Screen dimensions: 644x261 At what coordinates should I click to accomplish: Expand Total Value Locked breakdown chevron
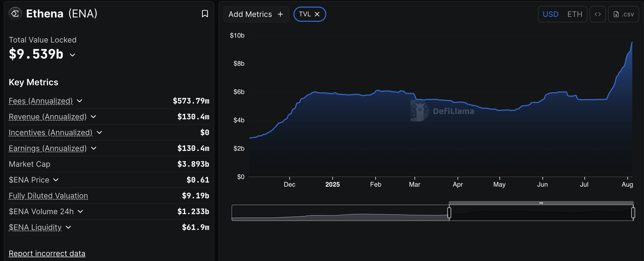pos(72,55)
